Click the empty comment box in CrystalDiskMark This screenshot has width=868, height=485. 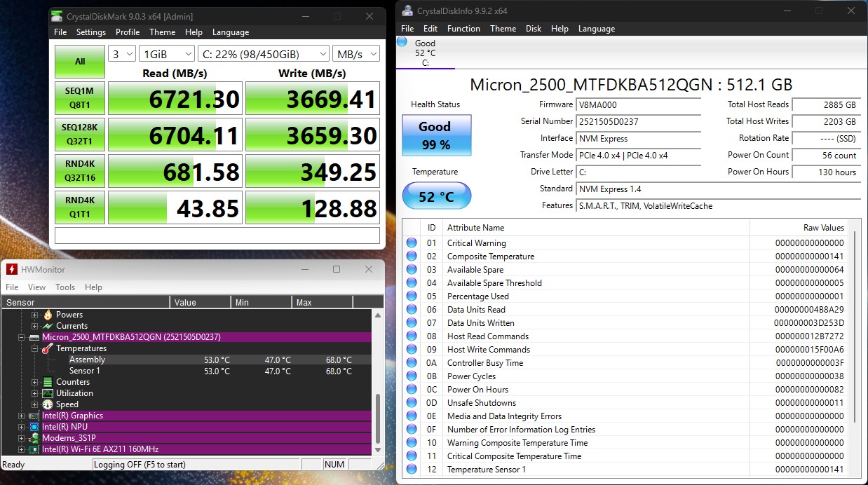coord(217,235)
